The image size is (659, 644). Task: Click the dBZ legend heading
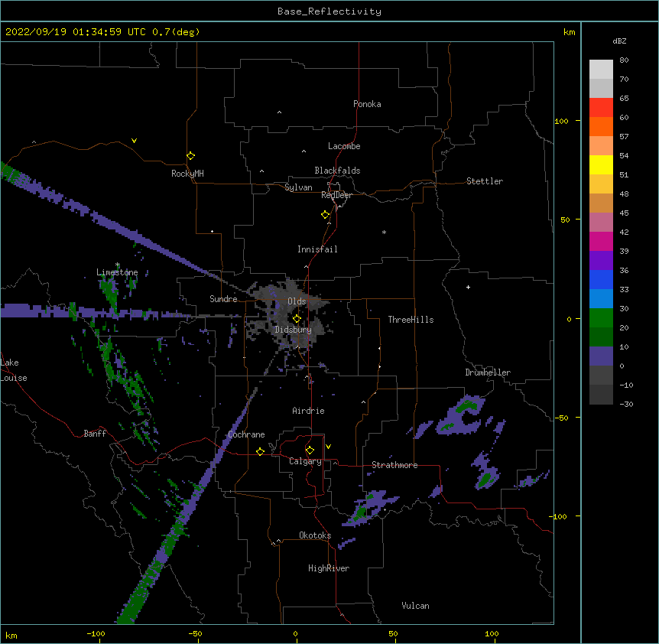pos(619,41)
